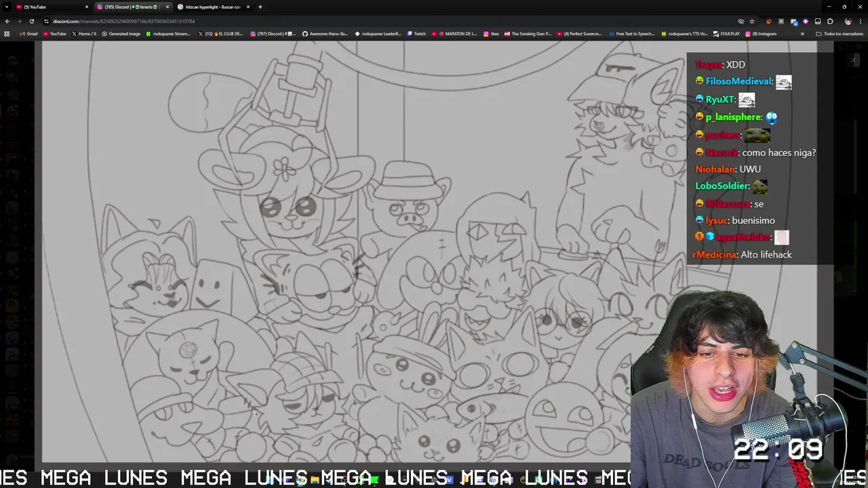Image resolution: width=868 pixels, height=488 pixels.
Task: Open the purple extension icon
Action: tap(806, 21)
